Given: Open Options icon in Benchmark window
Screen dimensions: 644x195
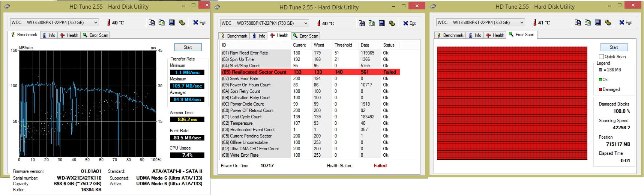Looking at the screenshot, I should click(182, 23).
